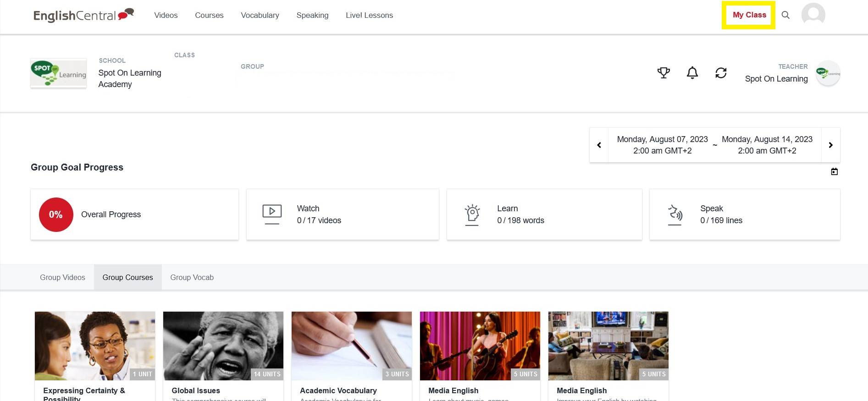The image size is (868, 401).
Task: Click the Speak voice icon
Action: click(675, 214)
